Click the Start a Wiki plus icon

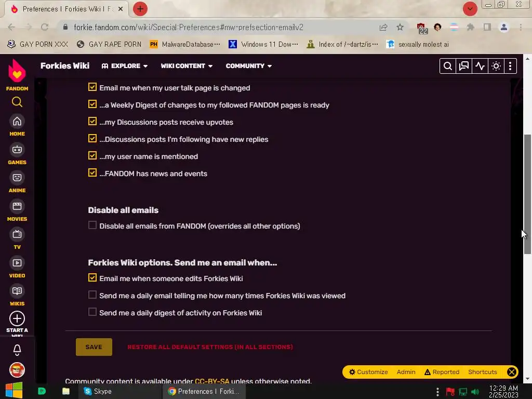point(17,318)
